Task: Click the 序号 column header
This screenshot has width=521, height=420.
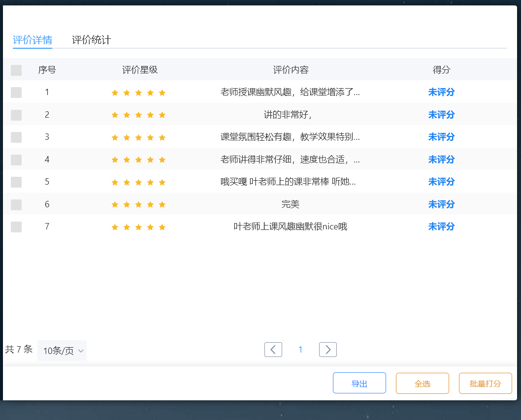Action: pos(47,70)
